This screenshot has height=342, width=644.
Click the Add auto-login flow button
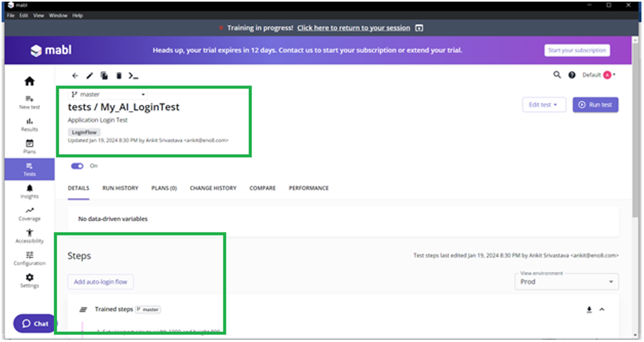pos(100,282)
